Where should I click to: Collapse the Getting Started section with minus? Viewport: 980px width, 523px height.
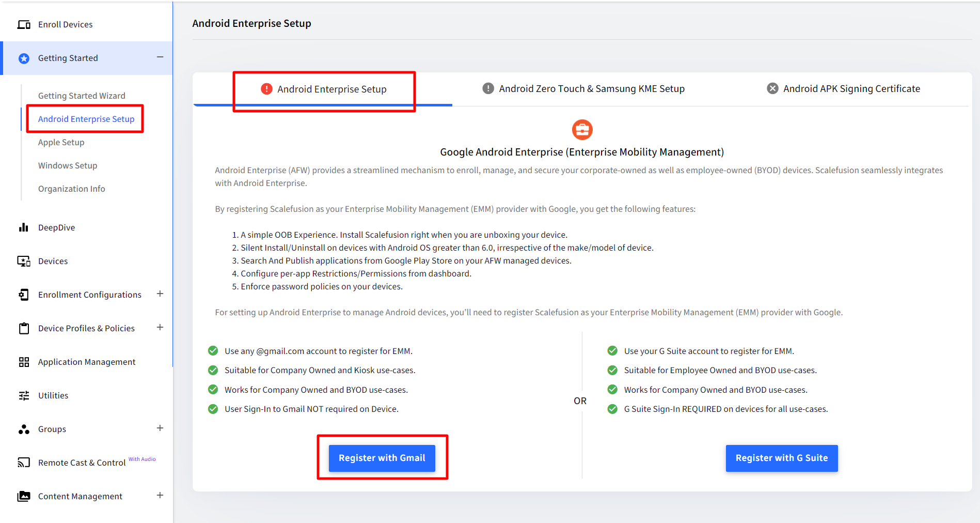pyautogui.click(x=160, y=57)
